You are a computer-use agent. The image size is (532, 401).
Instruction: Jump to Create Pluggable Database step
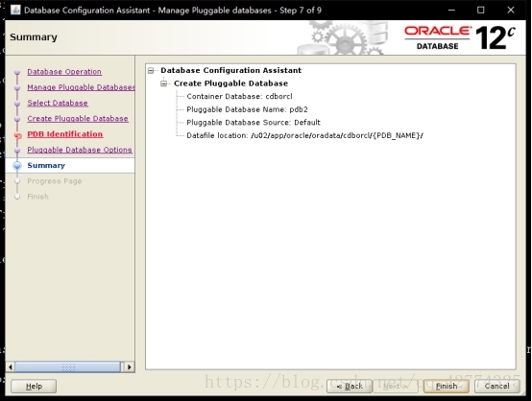pos(78,119)
